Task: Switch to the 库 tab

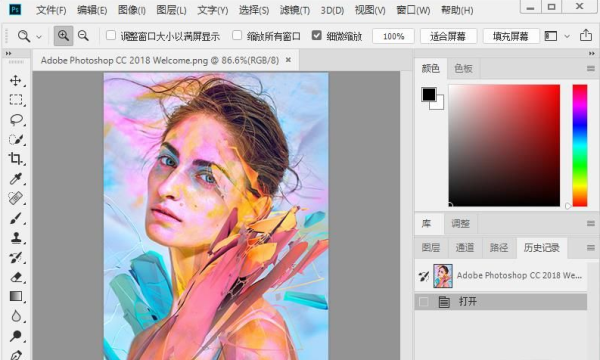Action: (427, 223)
